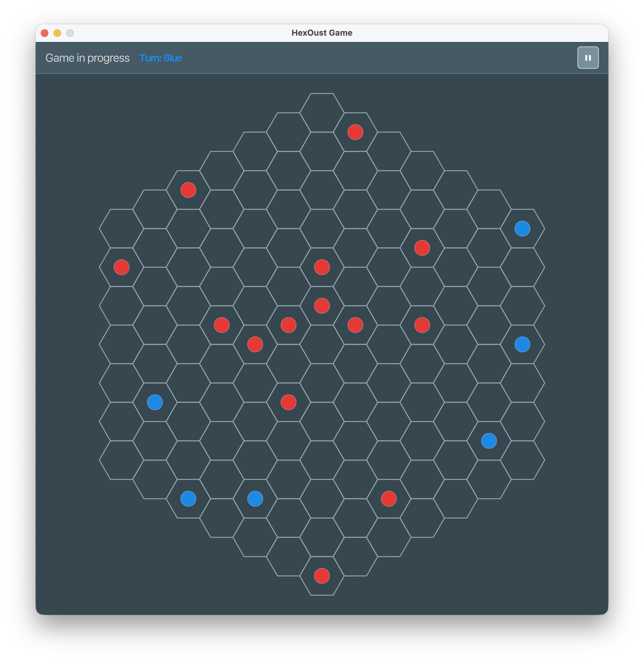Click the Turn: Blue indicator

click(161, 58)
